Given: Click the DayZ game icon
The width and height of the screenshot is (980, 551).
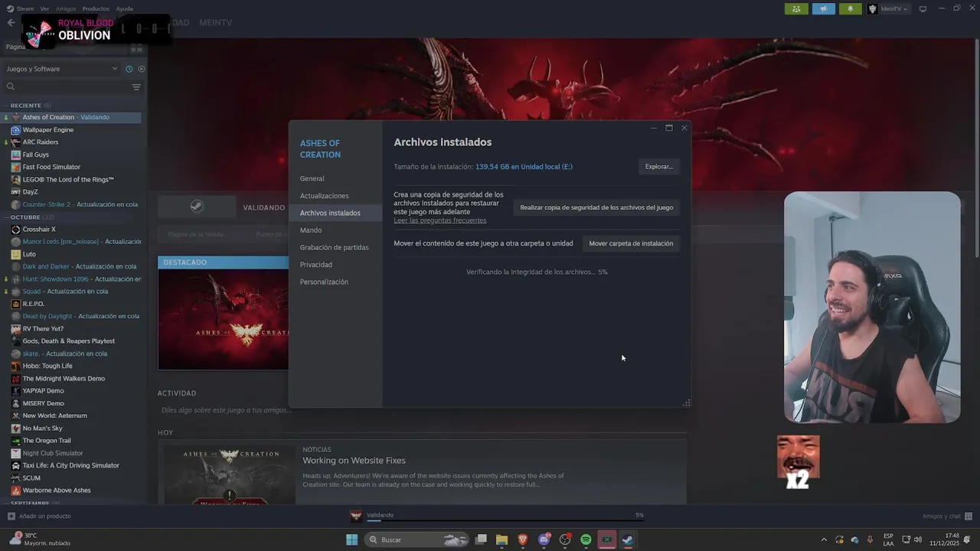Looking at the screenshot, I should coord(15,192).
